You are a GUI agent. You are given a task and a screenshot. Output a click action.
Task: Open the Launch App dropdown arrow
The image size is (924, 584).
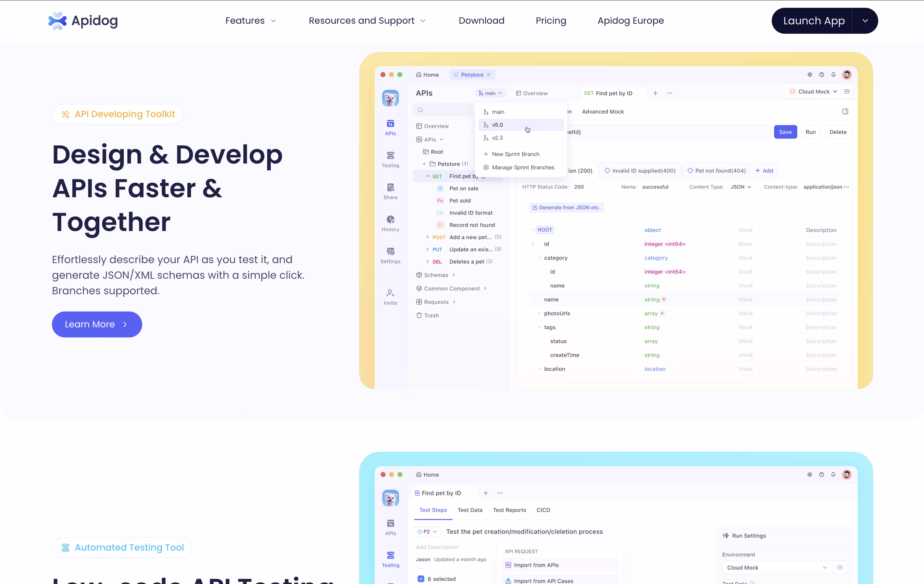point(865,21)
